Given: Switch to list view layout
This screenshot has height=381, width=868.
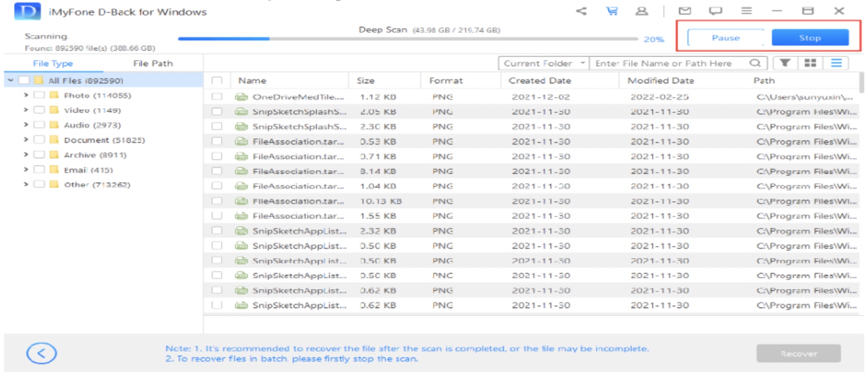Looking at the screenshot, I should (x=836, y=63).
